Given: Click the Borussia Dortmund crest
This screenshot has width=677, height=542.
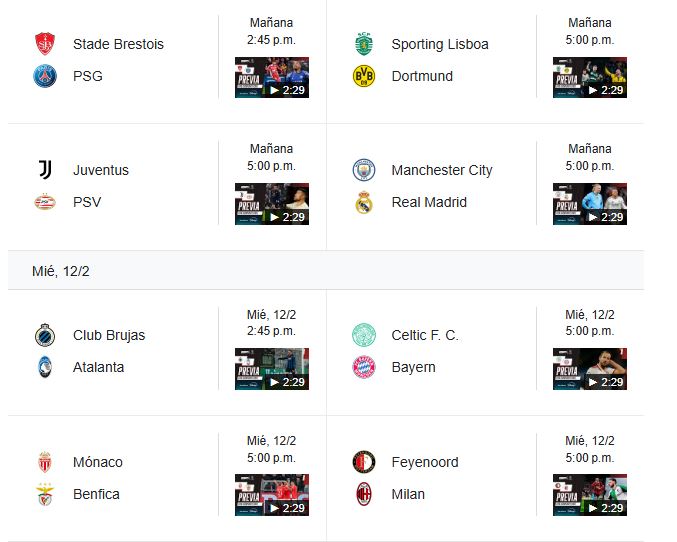Looking at the screenshot, I should tap(364, 76).
